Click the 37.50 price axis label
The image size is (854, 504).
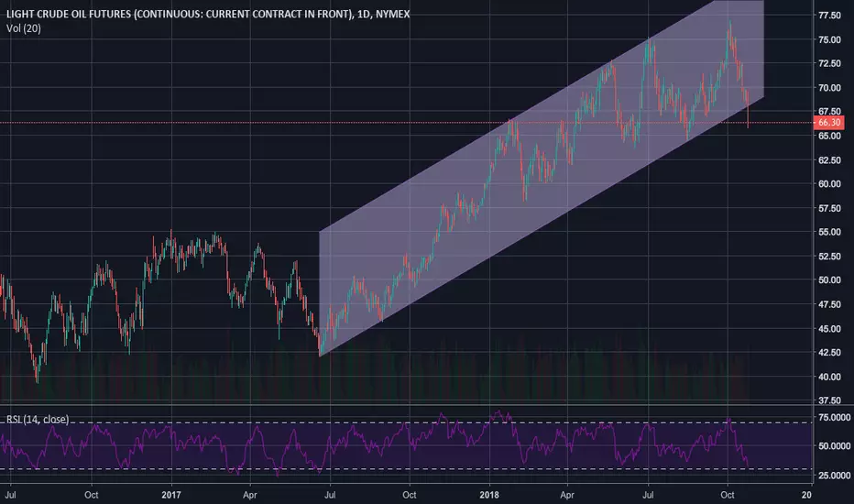829,400
